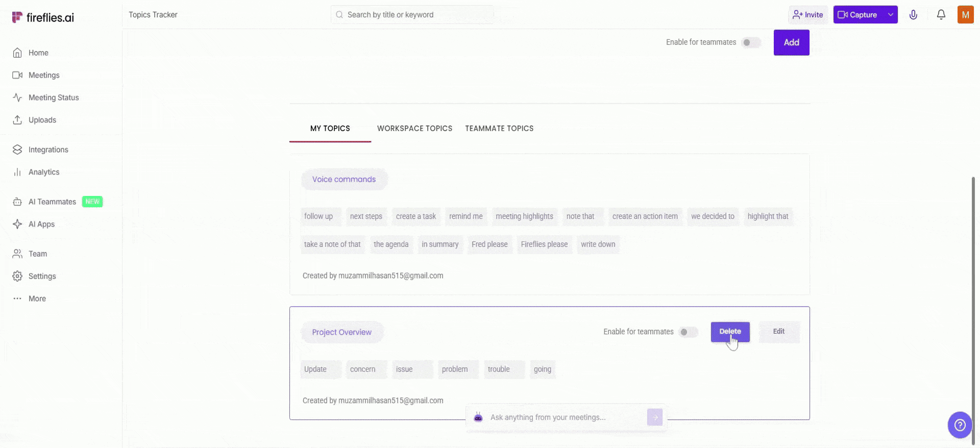Go to Analytics in the sidebar
The image size is (980, 448).
click(x=44, y=172)
